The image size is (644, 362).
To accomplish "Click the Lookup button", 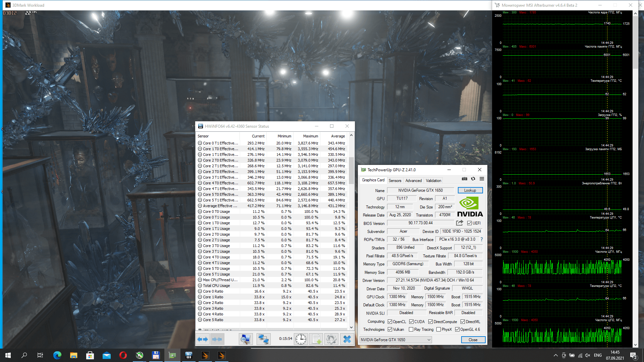I will 470,190.
